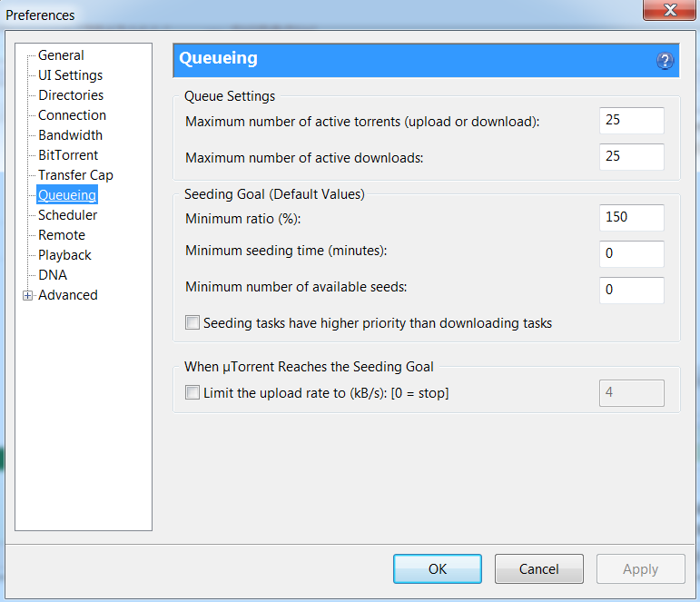Open the BitTorrent settings section
The image size is (700, 602).
coord(68,155)
